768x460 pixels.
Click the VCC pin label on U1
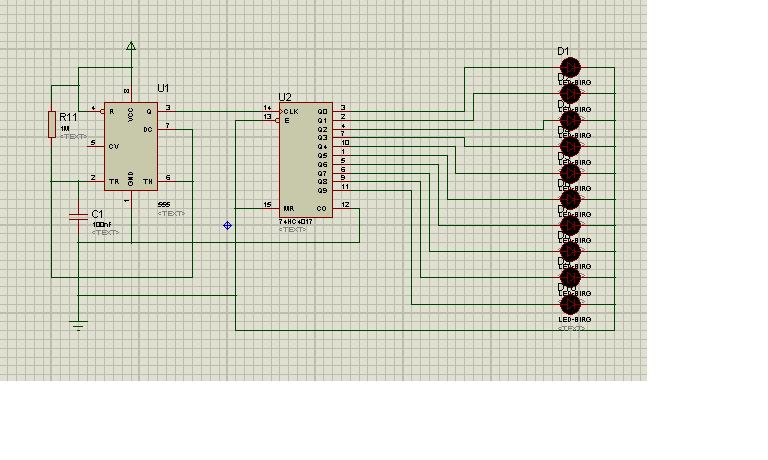pyautogui.click(x=130, y=115)
